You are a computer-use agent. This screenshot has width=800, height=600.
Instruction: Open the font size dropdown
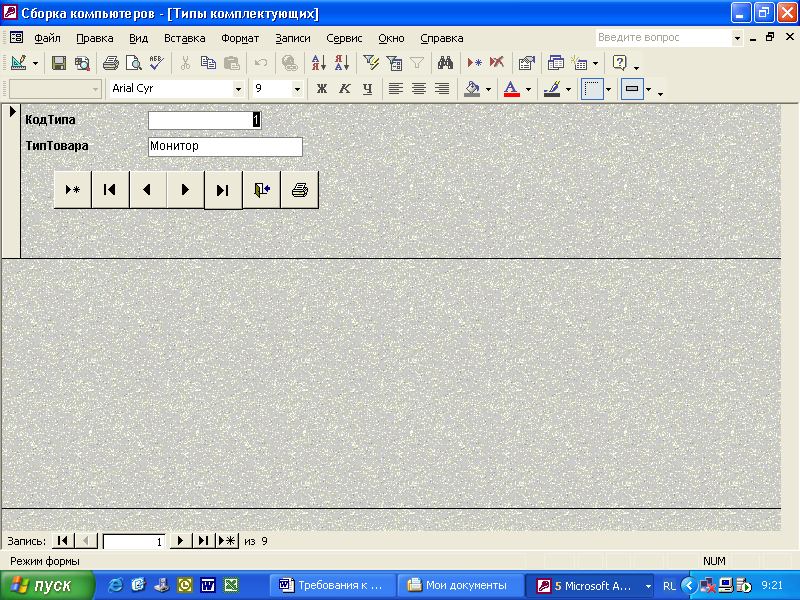tap(297, 89)
